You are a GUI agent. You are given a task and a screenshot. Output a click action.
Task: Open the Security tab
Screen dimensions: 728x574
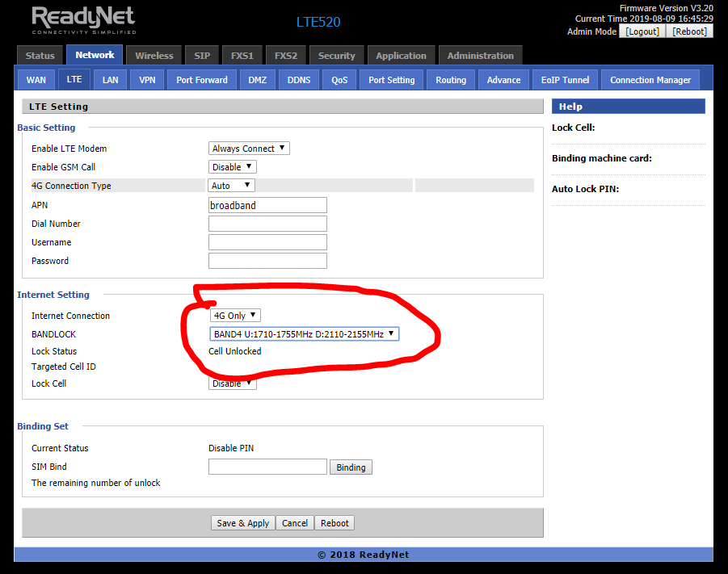[x=337, y=55]
